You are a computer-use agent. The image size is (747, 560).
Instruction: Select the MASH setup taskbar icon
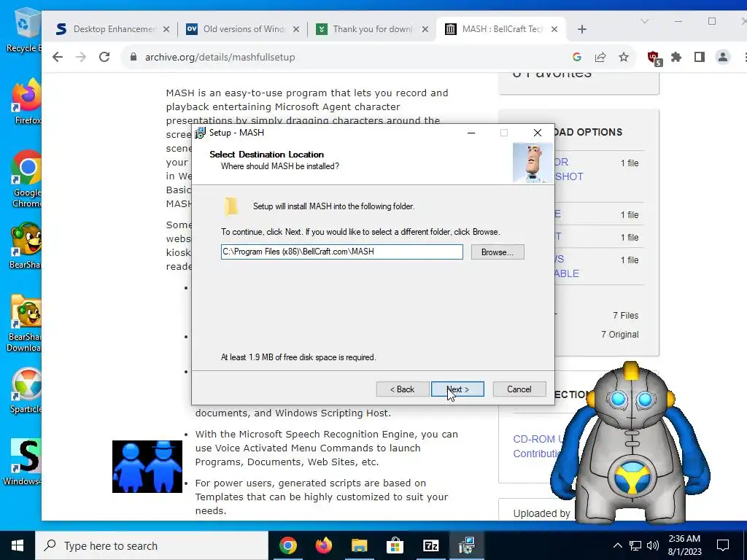point(466,545)
